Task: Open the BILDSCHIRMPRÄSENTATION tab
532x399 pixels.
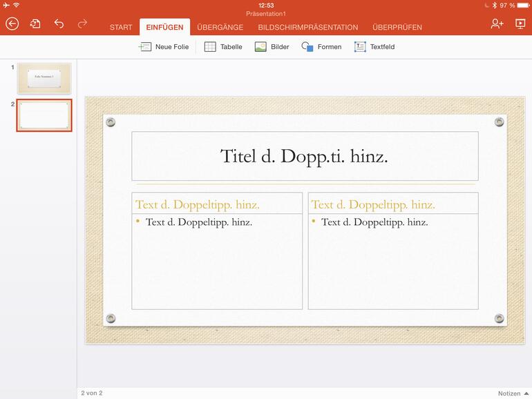Action: coord(307,28)
